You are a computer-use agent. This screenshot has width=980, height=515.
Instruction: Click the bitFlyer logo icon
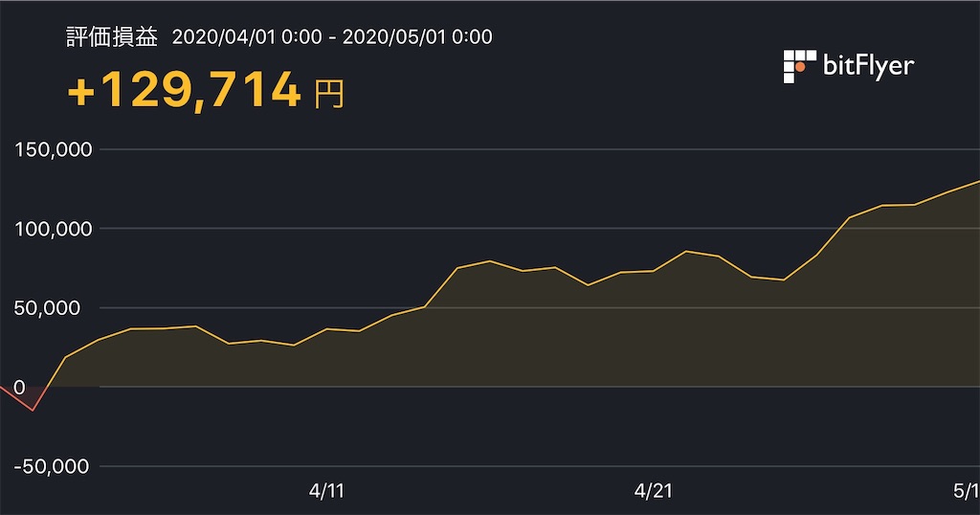(x=799, y=66)
